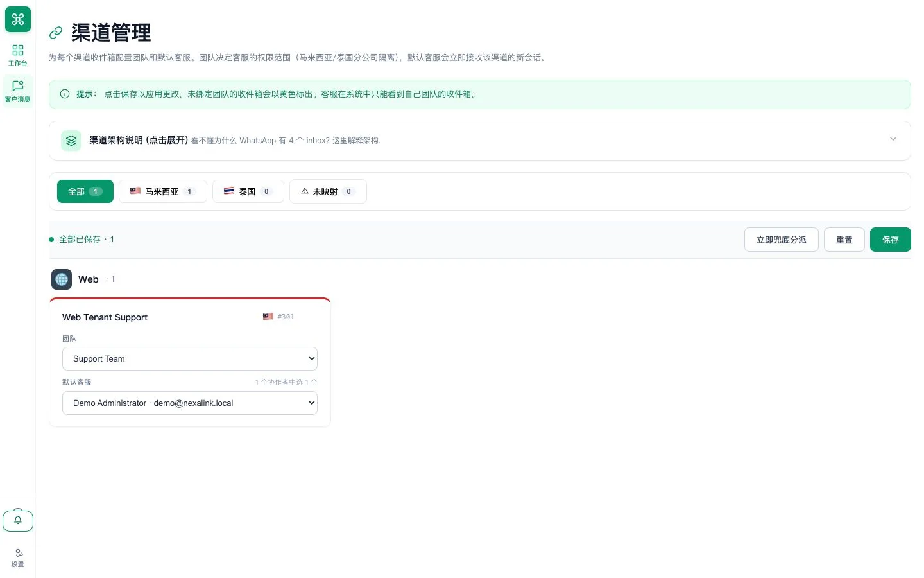Click the Web Tenant Support card title
This screenshot has height=578, width=924.
click(105, 317)
